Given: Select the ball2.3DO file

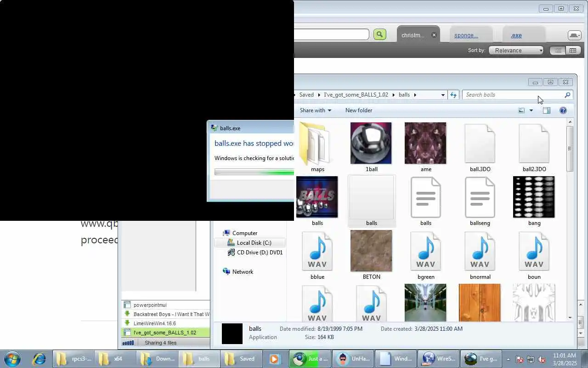Looking at the screenshot, I should click(534, 147).
